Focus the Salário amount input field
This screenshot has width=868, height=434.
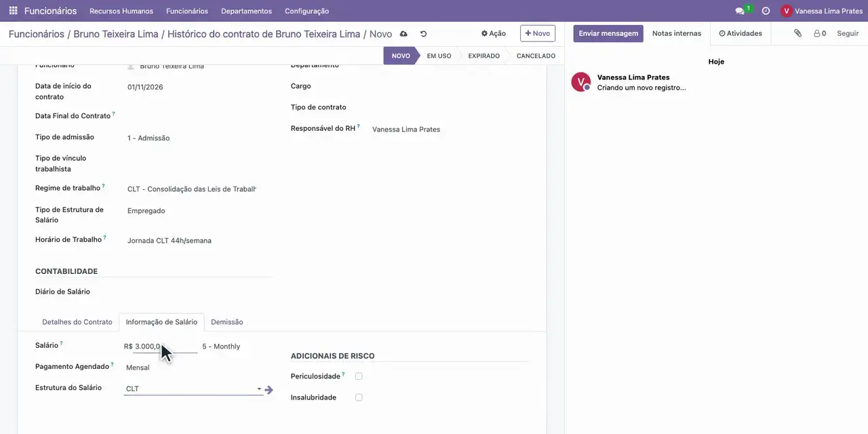[165, 347]
